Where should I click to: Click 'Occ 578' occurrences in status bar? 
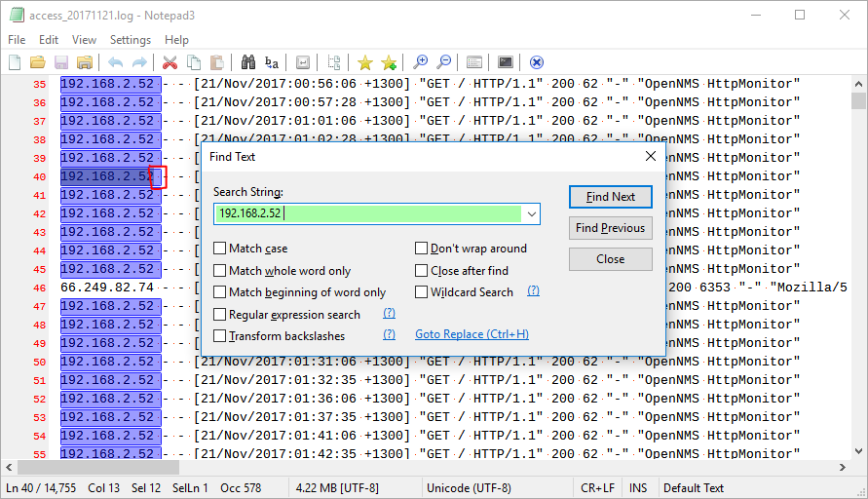click(x=241, y=488)
